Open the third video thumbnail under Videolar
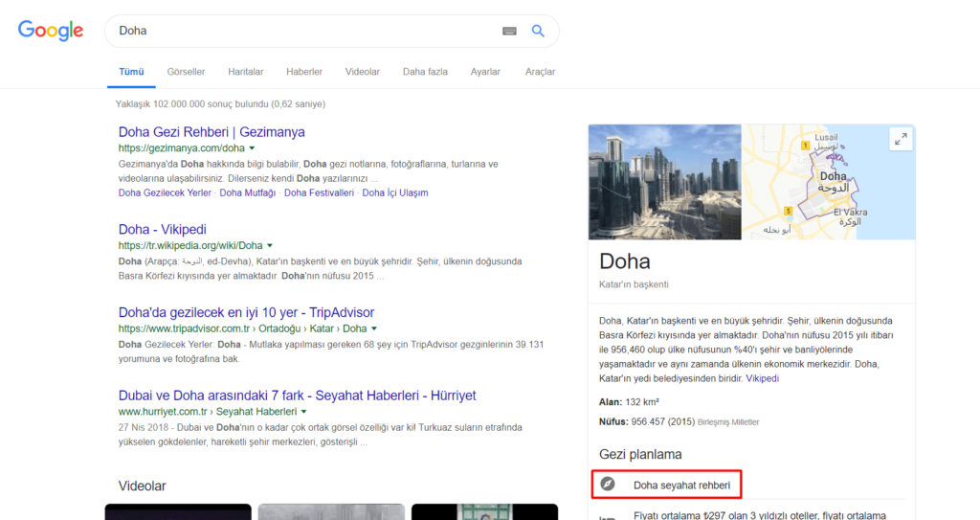 click(484, 512)
